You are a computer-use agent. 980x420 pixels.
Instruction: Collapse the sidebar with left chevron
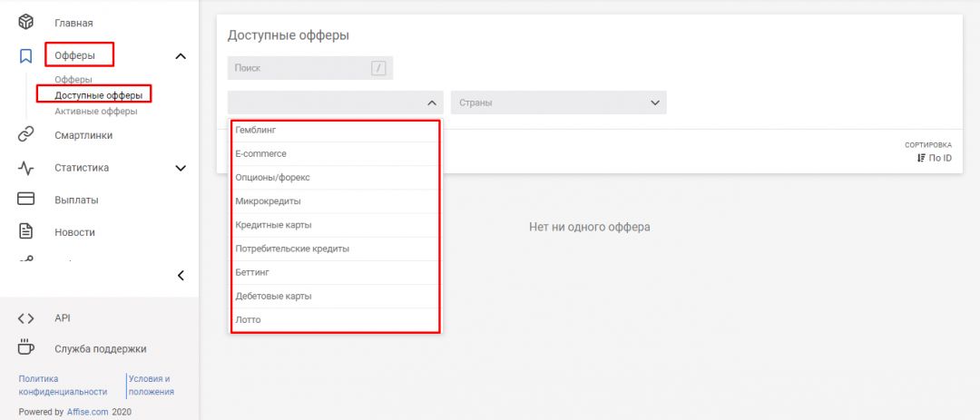click(x=181, y=275)
